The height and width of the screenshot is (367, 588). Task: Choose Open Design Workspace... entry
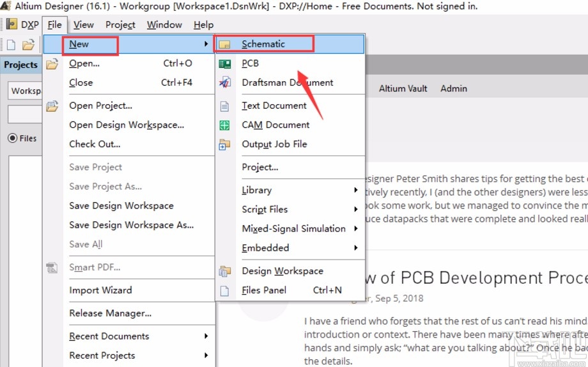(x=128, y=125)
